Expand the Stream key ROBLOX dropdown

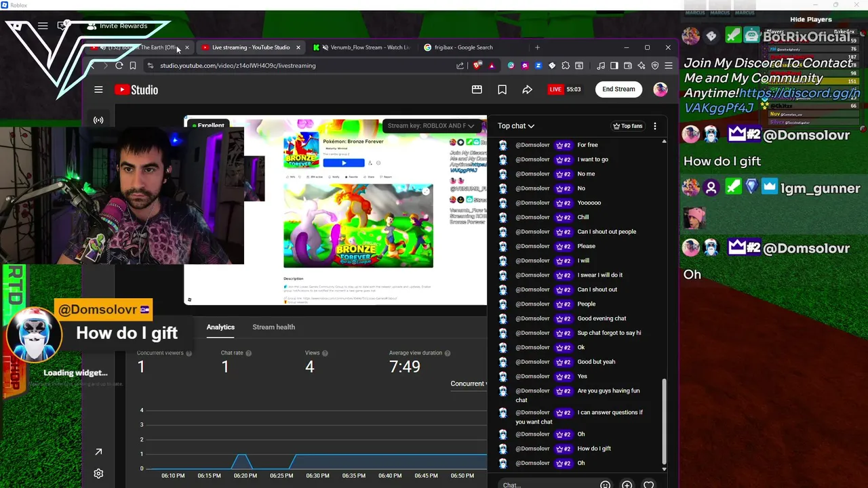pos(431,125)
